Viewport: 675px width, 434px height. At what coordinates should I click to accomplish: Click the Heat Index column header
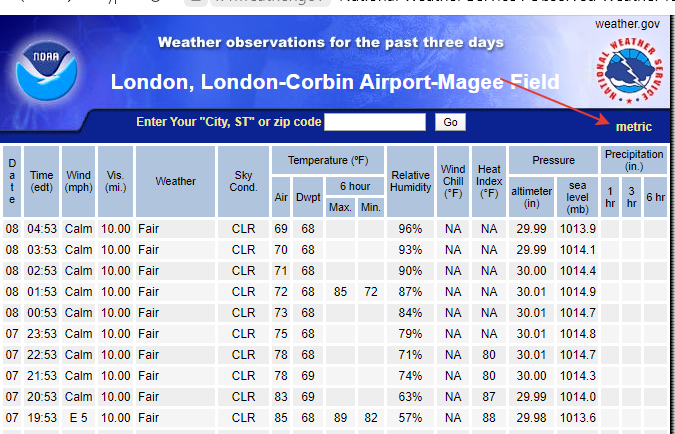488,181
